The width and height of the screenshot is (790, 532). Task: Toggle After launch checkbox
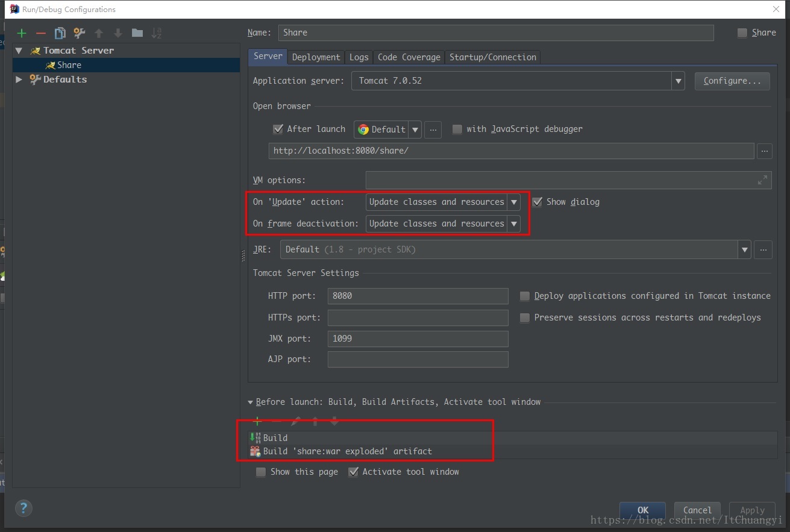pos(278,129)
